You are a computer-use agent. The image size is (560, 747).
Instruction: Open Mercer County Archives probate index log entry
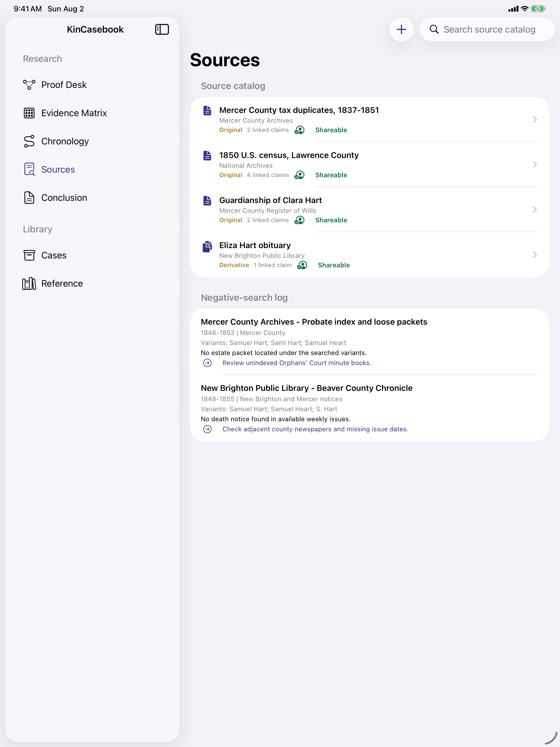tap(369, 342)
